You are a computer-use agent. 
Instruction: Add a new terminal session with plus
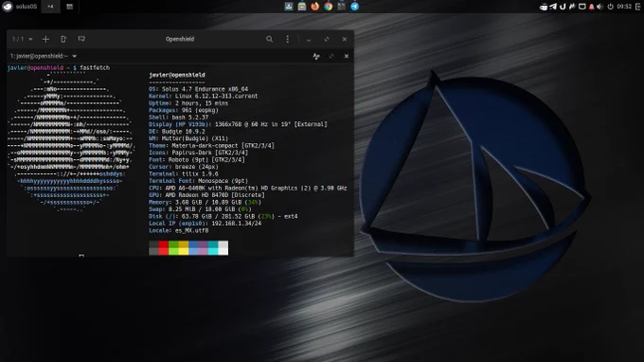45,39
